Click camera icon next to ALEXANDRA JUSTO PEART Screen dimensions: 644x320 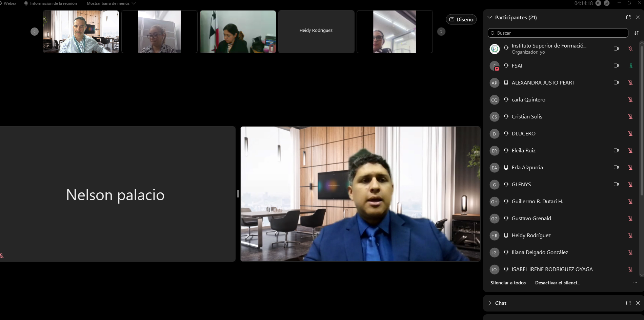[x=616, y=82]
